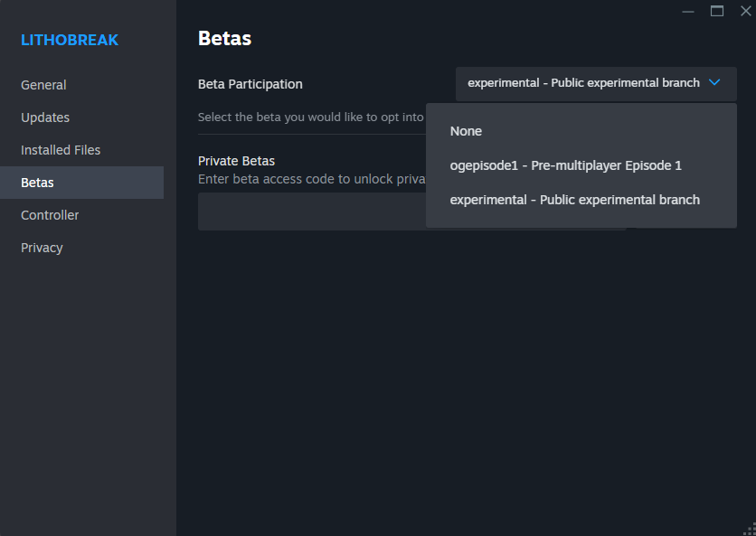Click the LITHOBREAK game title
756x536 pixels.
point(70,40)
